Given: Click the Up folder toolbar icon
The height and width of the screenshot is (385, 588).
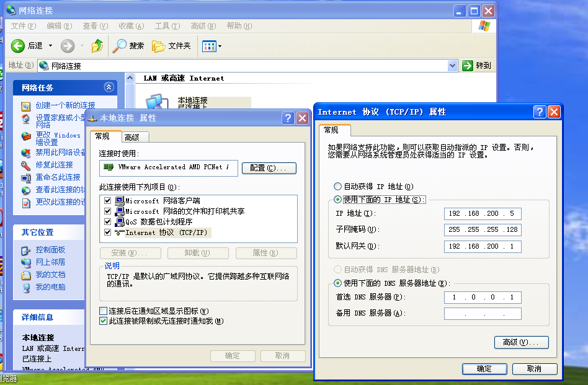Looking at the screenshot, I should 97,46.
